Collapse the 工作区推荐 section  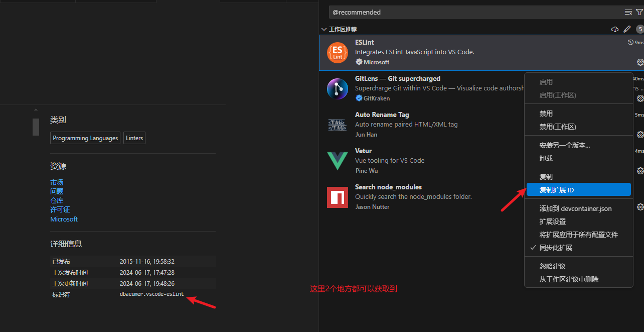click(324, 30)
